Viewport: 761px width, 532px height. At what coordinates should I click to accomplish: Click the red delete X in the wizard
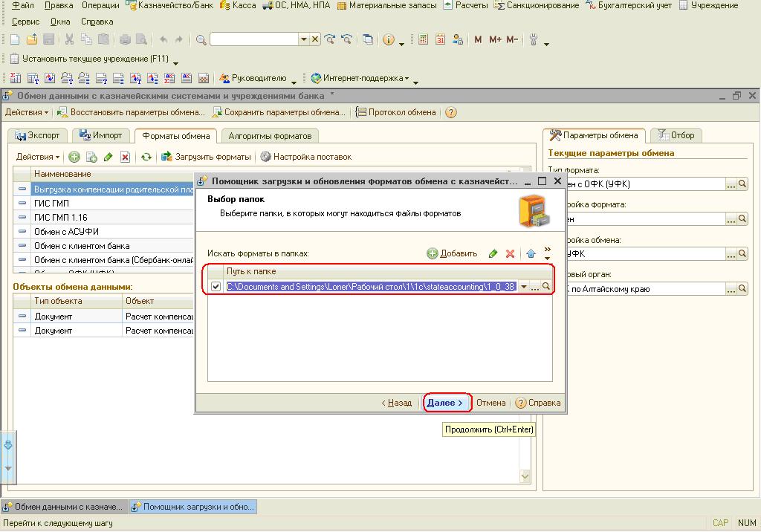[x=510, y=253]
